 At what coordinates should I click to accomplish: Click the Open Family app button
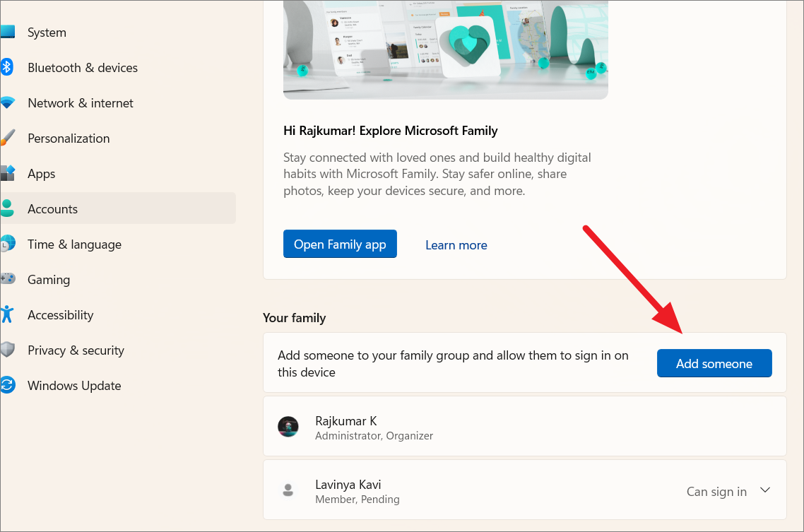coord(340,244)
